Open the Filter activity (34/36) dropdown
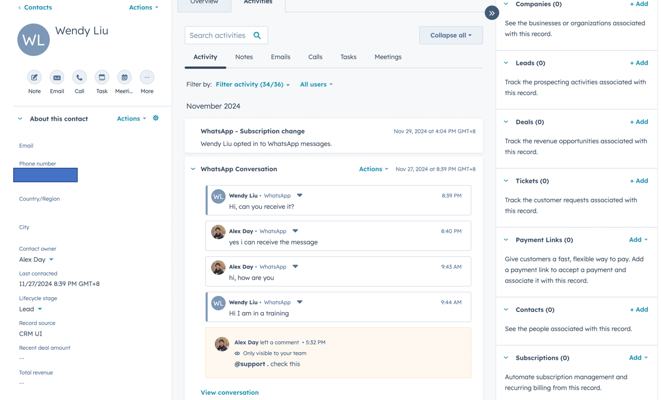 pos(253,84)
